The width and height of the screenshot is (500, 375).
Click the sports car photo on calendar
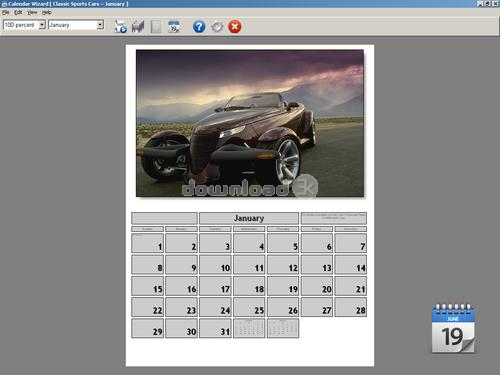coord(250,123)
